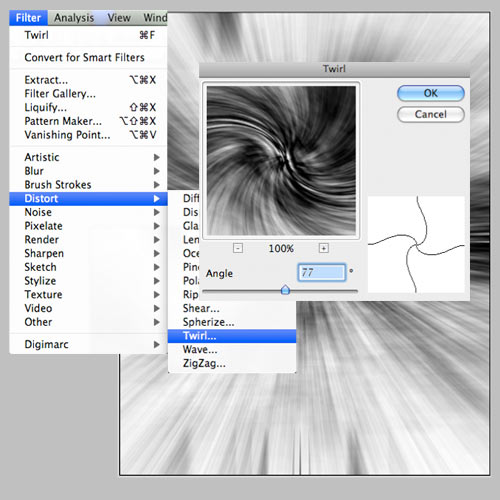Choose ZigZag... distortion filter
Screen dimensions: 500x500
pos(232,363)
